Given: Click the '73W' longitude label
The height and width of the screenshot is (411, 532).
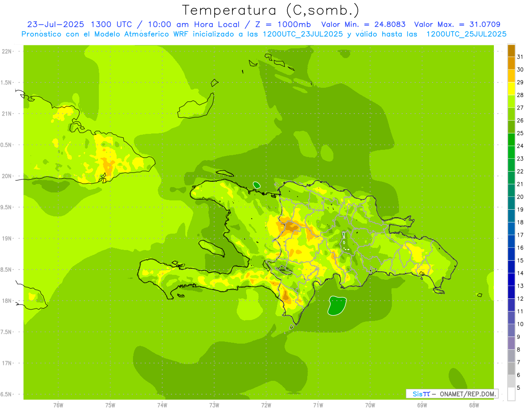Looking at the screenshot, I should click(x=214, y=405).
